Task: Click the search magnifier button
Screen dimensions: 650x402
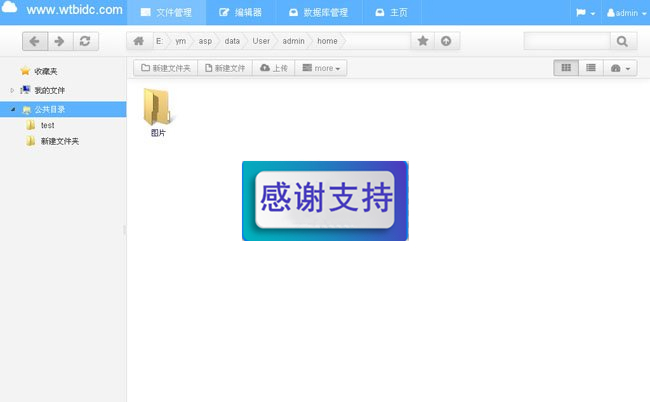Action: 622,41
